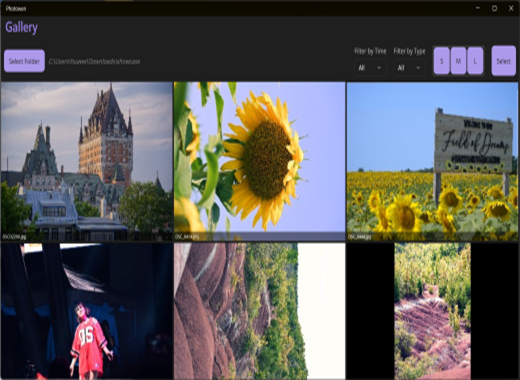Maximize the Photown window
This screenshot has height=380, width=520.
[x=494, y=8]
